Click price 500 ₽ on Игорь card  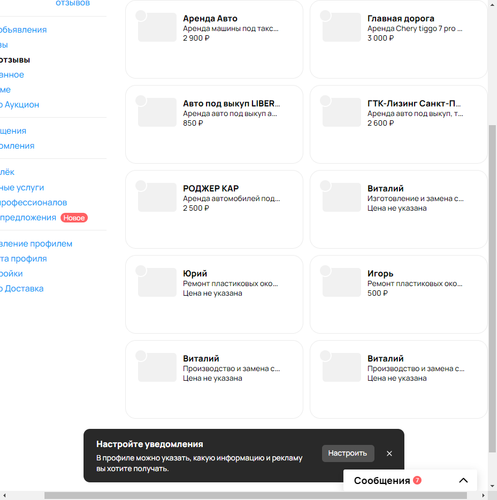[x=378, y=293]
